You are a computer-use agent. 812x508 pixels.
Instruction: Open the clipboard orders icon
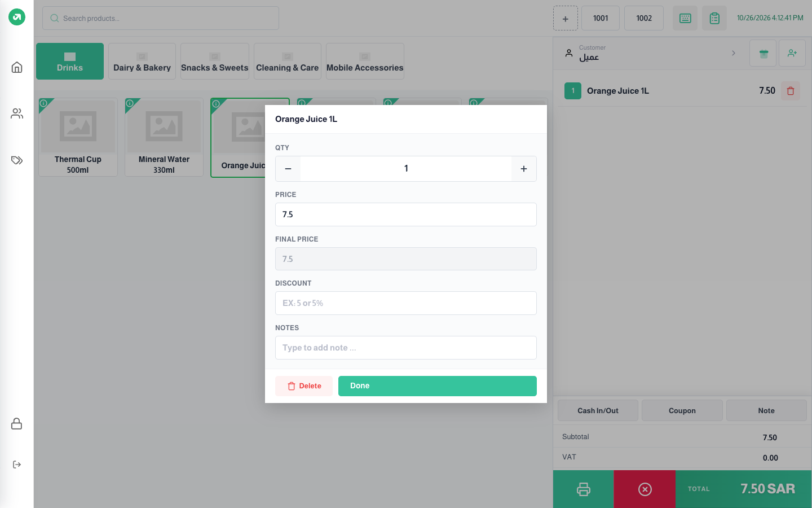pos(714,18)
